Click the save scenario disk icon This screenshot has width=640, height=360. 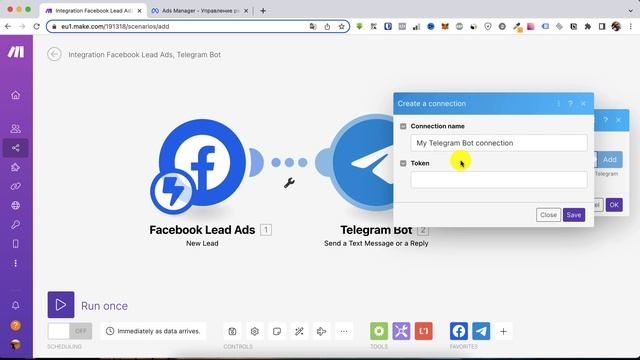tap(232, 331)
